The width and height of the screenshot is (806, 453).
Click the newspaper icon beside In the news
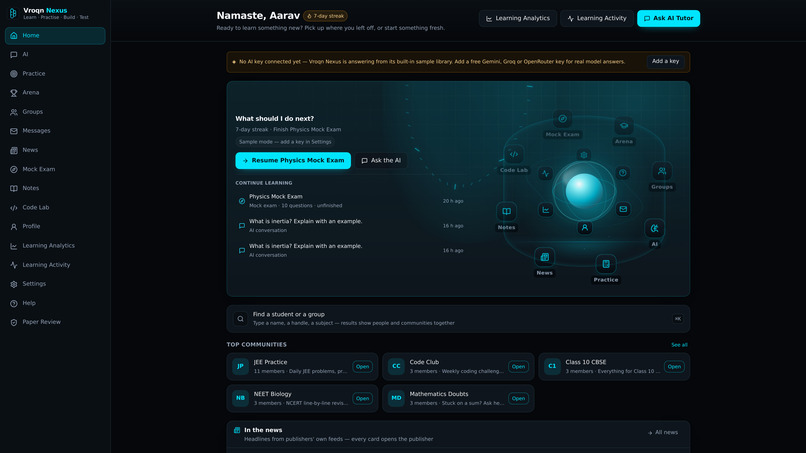coord(237,430)
